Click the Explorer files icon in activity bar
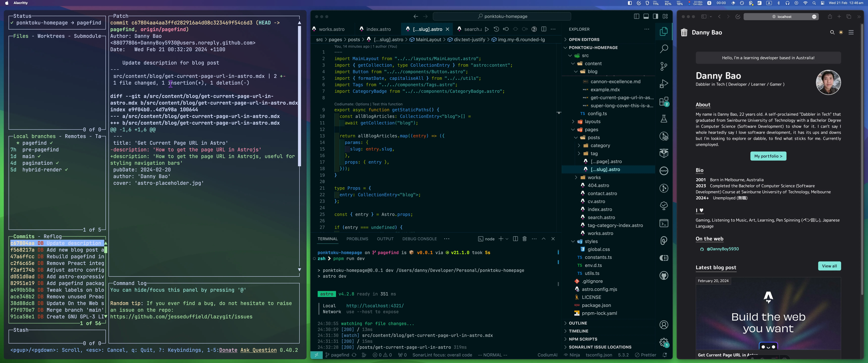 tap(664, 31)
